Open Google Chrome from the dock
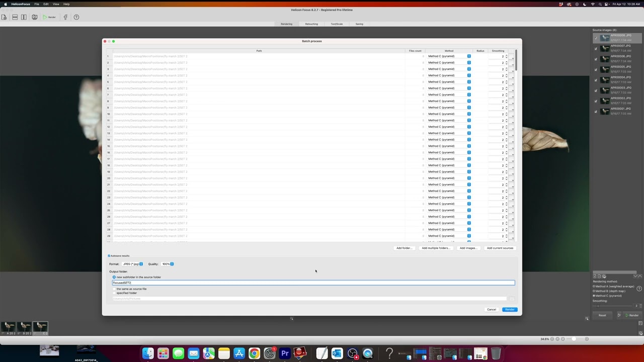The image size is (644, 362). point(254,354)
